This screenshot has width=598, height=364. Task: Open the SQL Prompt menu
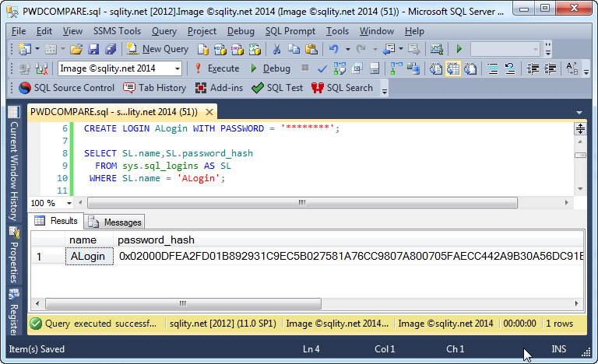coord(290,31)
